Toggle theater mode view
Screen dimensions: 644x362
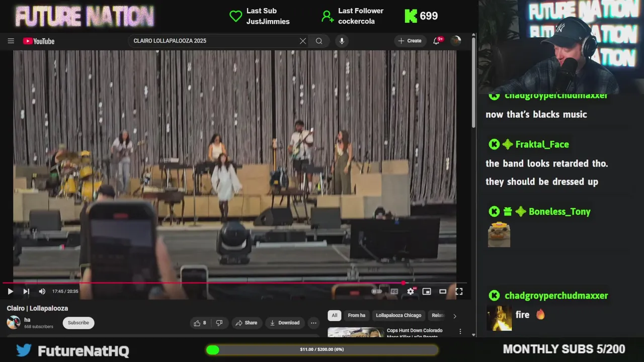[443, 291]
